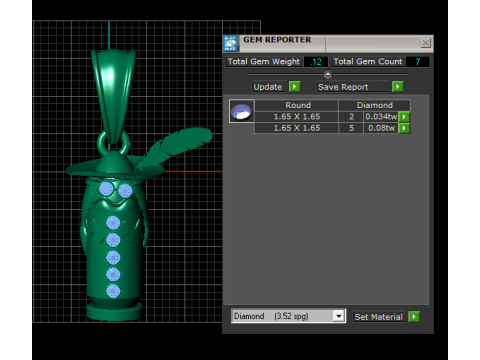Click the Save Report button
This screenshot has width=480, height=360.
353,87
